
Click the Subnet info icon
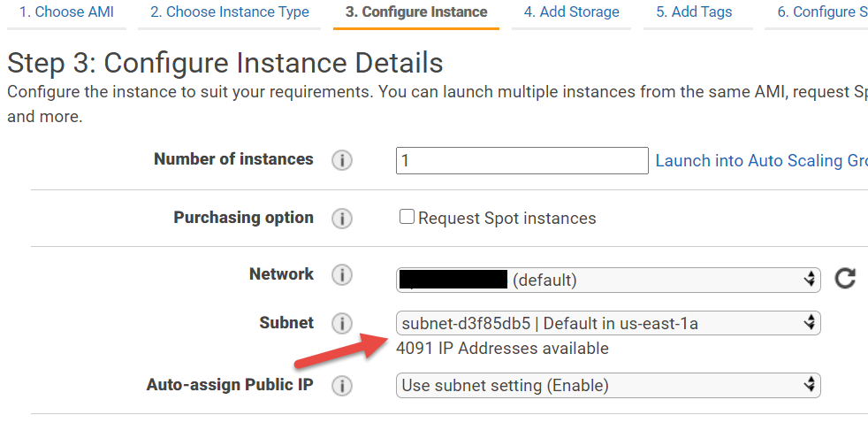click(x=342, y=324)
